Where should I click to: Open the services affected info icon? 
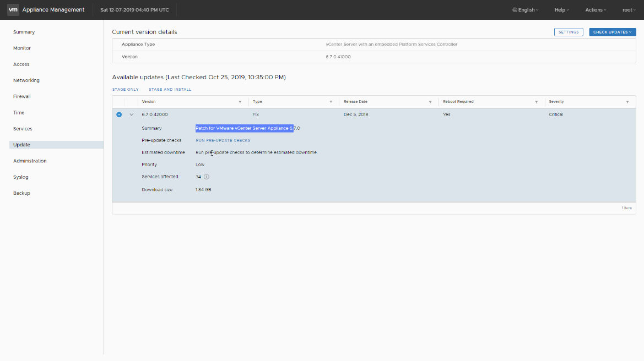[207, 177]
